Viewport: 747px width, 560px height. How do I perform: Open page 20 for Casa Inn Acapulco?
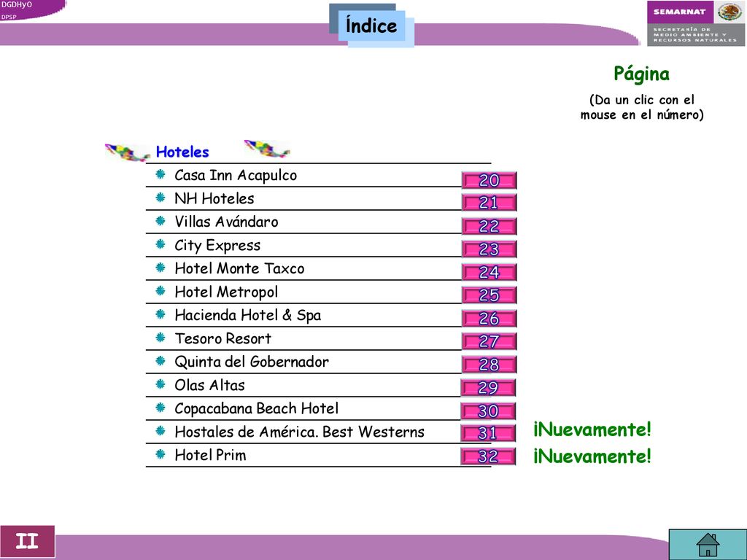pyautogui.click(x=489, y=181)
